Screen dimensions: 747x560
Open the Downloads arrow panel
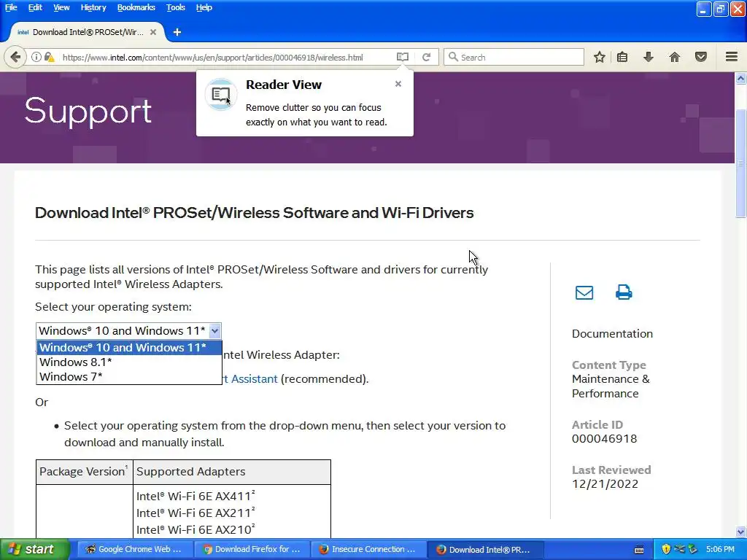coord(649,57)
